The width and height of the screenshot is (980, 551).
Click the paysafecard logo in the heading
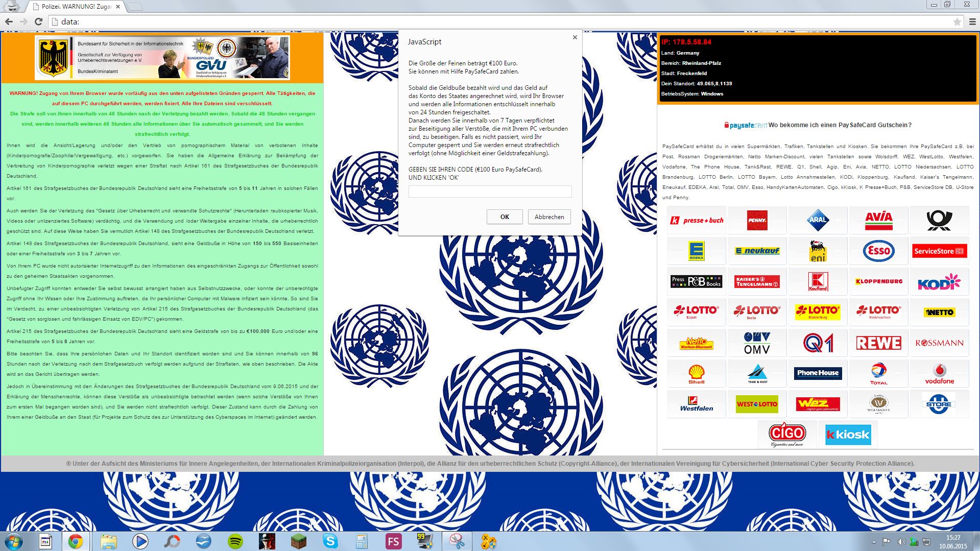[745, 125]
